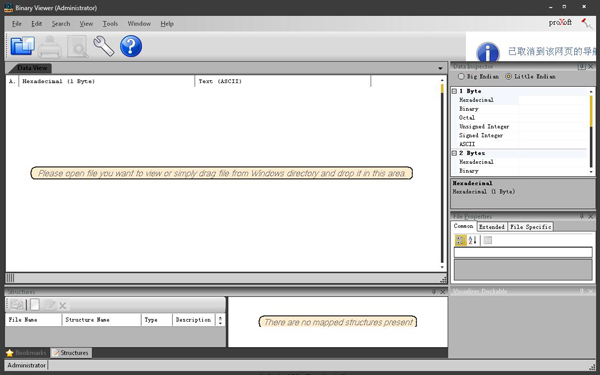Click the Structures column chooser arrows
600x375 pixels.
[220, 320]
